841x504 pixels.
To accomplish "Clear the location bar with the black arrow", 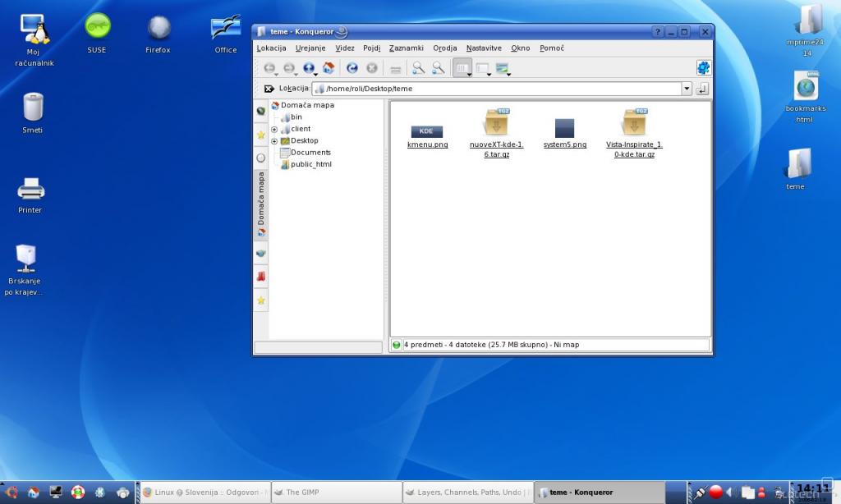I will pos(269,89).
